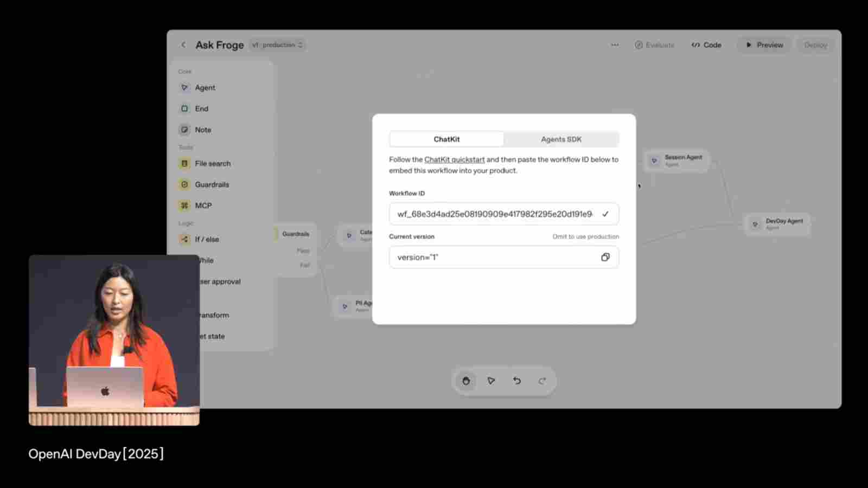Undo the last canvas change

click(516, 381)
